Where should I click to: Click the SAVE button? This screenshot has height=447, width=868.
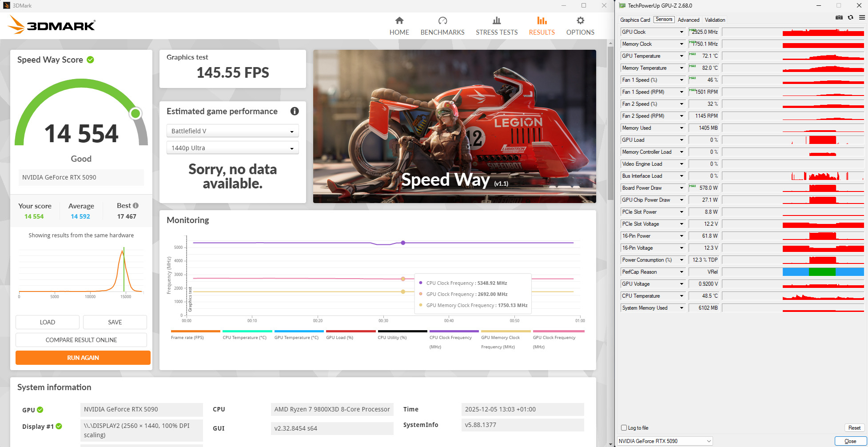[x=115, y=322]
